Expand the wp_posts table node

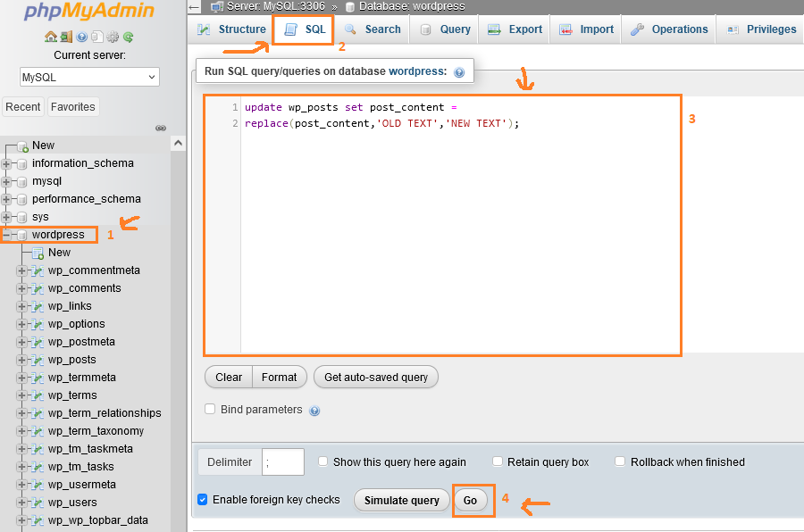point(21,360)
